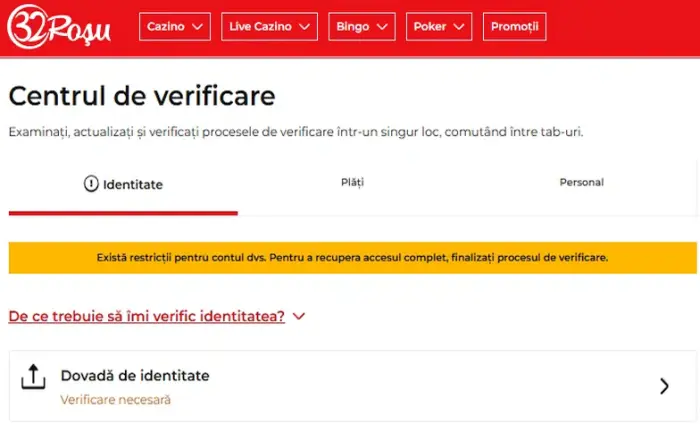700x441 pixels.
Task: Expand chevron beside identity verification question
Action: [x=299, y=316]
